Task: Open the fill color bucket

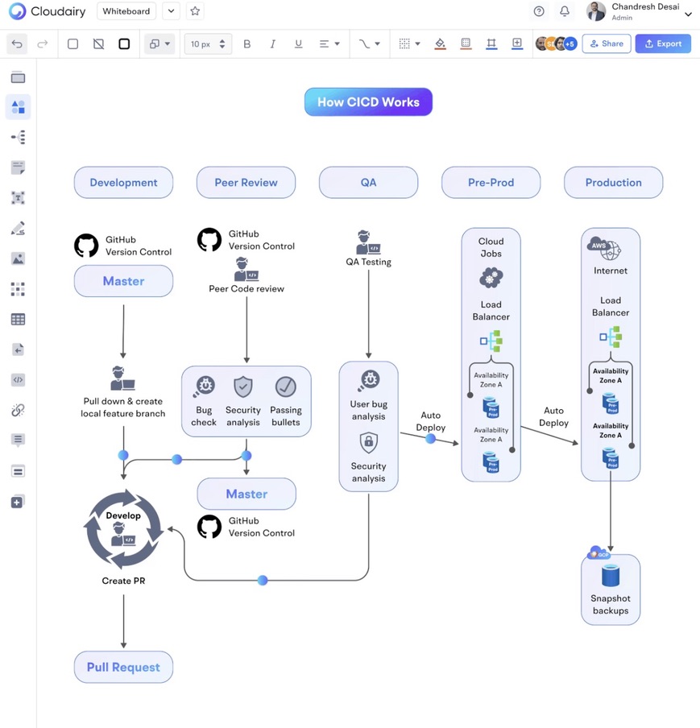Action: tap(440, 44)
